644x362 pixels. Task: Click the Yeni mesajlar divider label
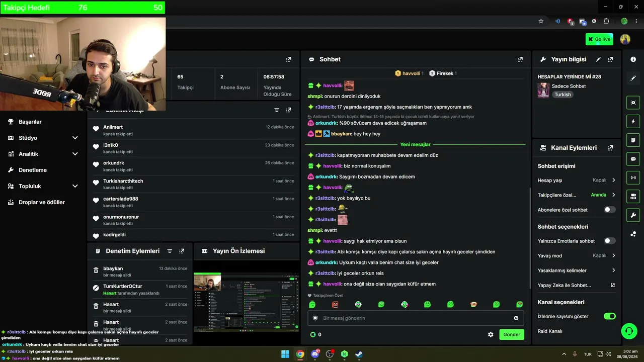click(416, 144)
